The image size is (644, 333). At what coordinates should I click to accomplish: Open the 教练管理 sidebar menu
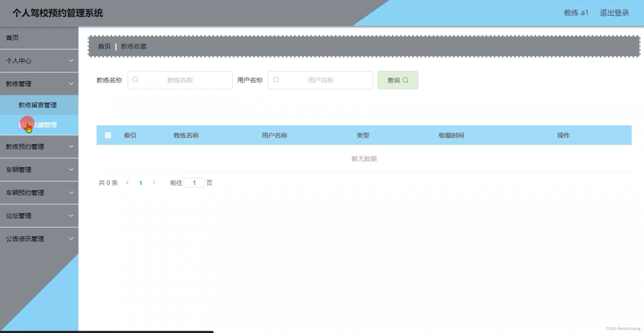click(39, 84)
